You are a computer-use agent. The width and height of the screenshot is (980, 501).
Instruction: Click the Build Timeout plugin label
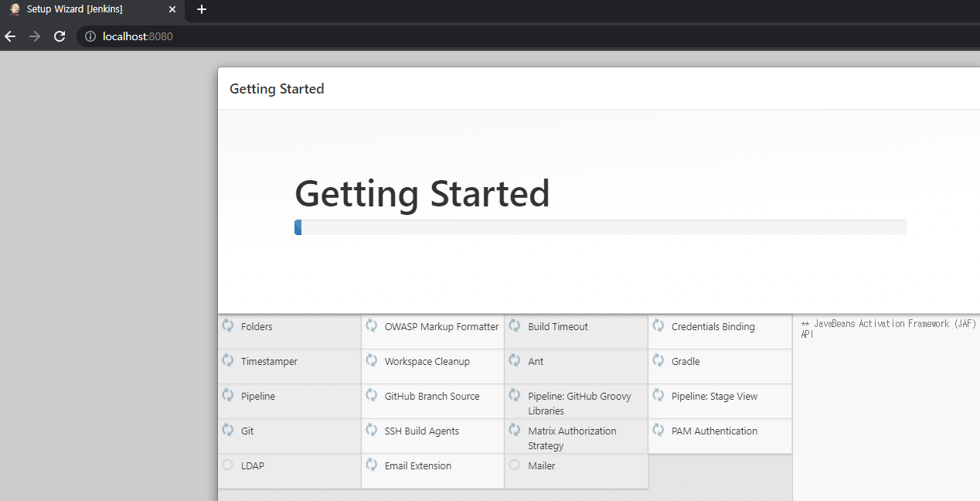(x=558, y=327)
